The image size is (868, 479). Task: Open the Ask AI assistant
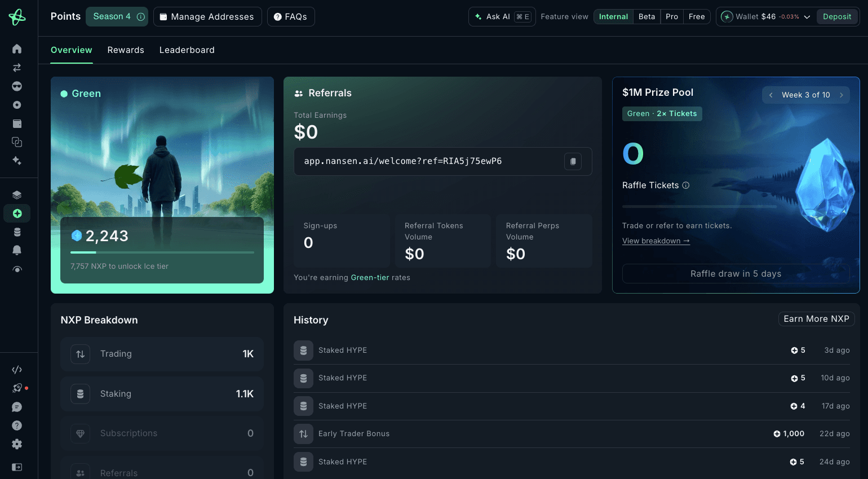(x=502, y=17)
